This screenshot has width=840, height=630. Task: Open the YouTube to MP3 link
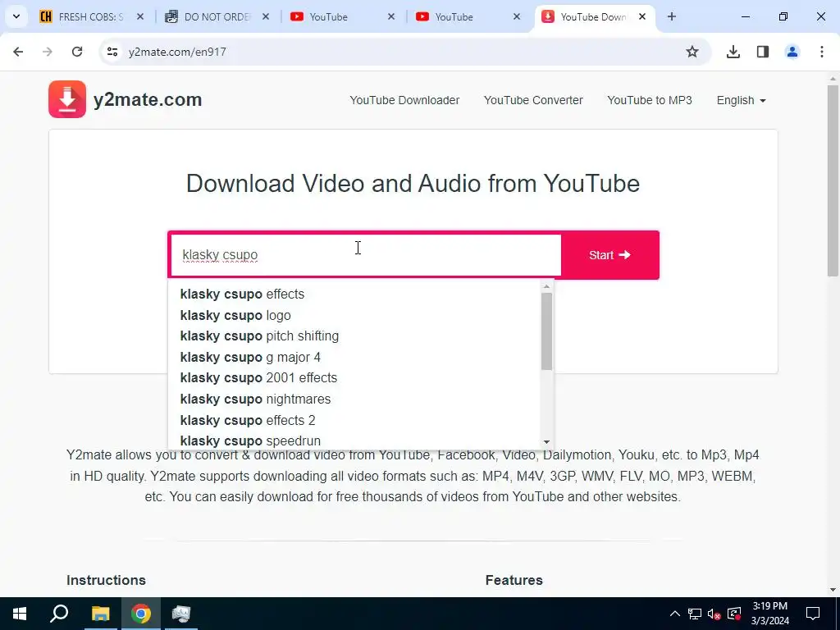(650, 100)
